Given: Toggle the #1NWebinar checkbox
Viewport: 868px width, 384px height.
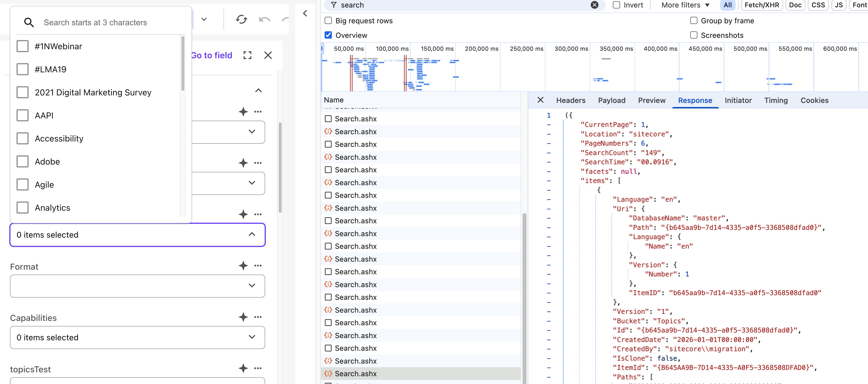Looking at the screenshot, I should (x=23, y=46).
